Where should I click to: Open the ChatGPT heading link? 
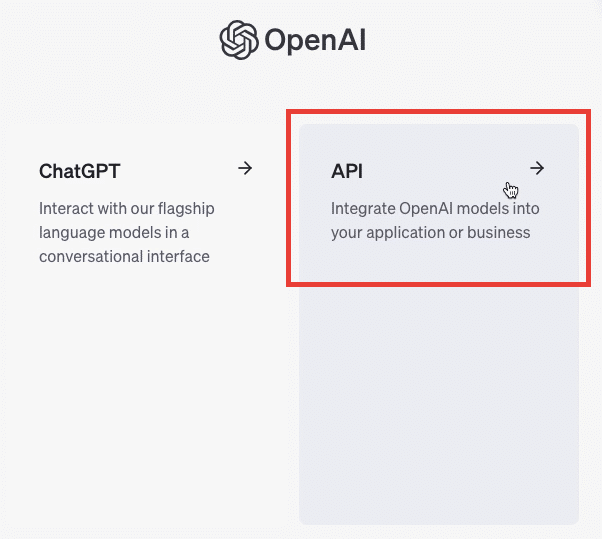(x=80, y=171)
